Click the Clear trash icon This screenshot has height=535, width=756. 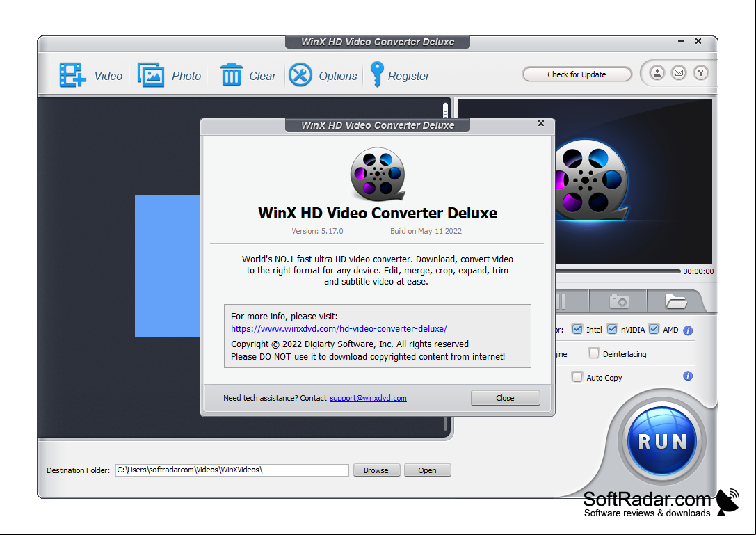coord(232,74)
